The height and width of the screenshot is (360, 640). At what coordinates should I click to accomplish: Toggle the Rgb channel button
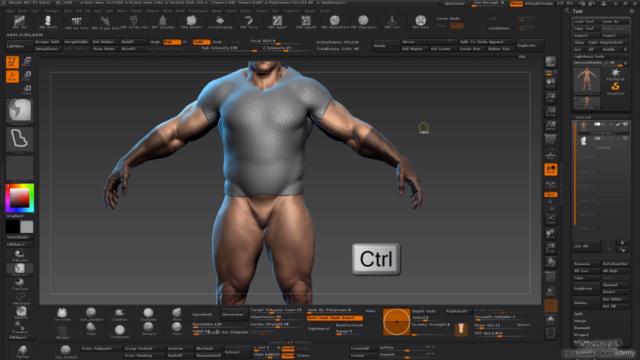172,42
